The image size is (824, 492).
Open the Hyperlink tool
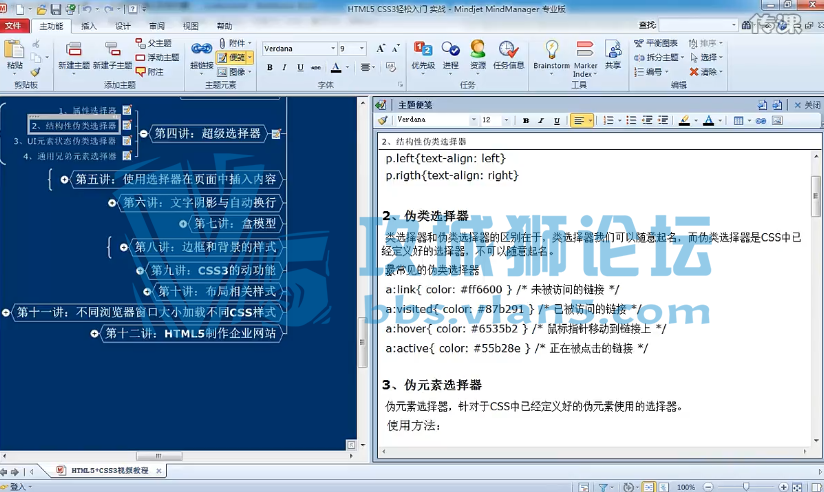tap(201, 49)
